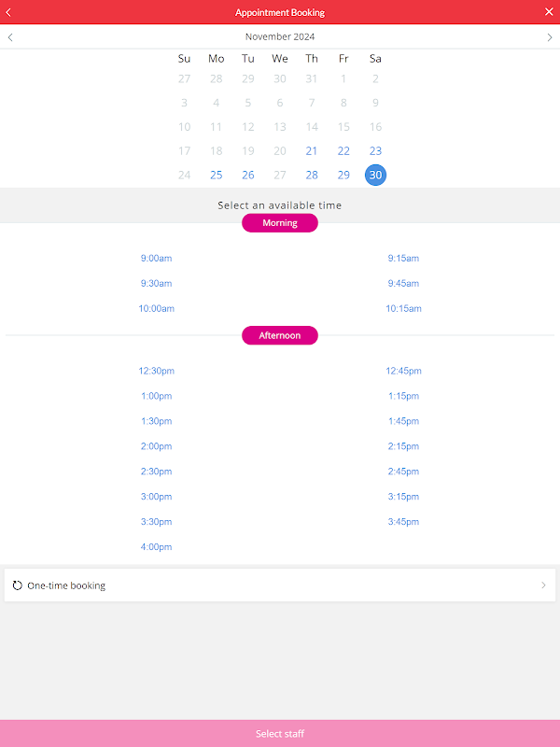Click the disabled date 27 in last row
This screenshot has height=747, width=560.
tap(280, 175)
